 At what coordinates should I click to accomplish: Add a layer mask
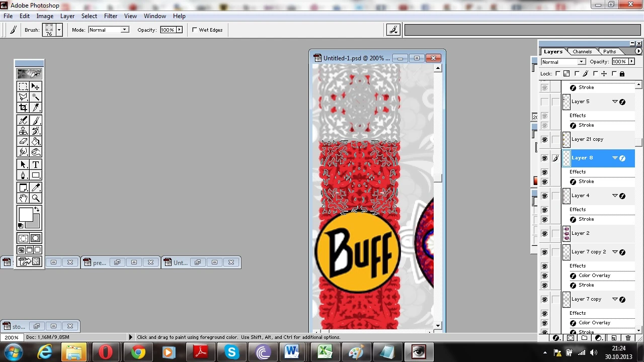point(570,338)
